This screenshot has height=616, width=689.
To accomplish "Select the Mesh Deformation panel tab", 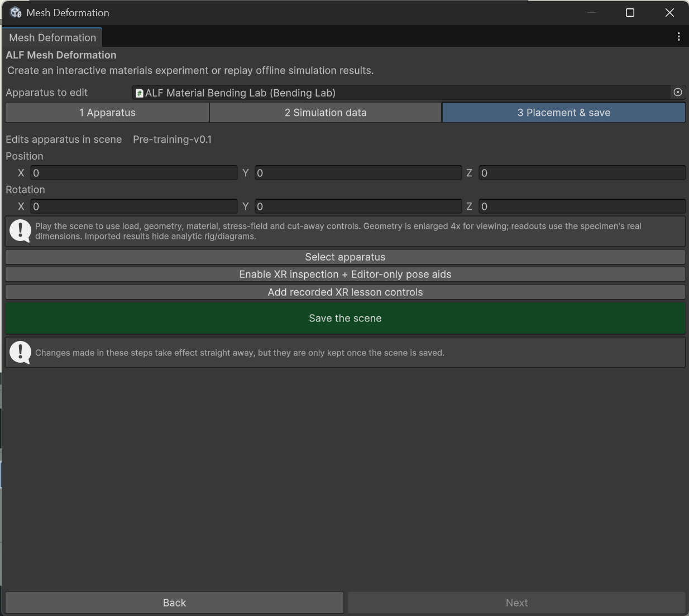I will coord(52,37).
